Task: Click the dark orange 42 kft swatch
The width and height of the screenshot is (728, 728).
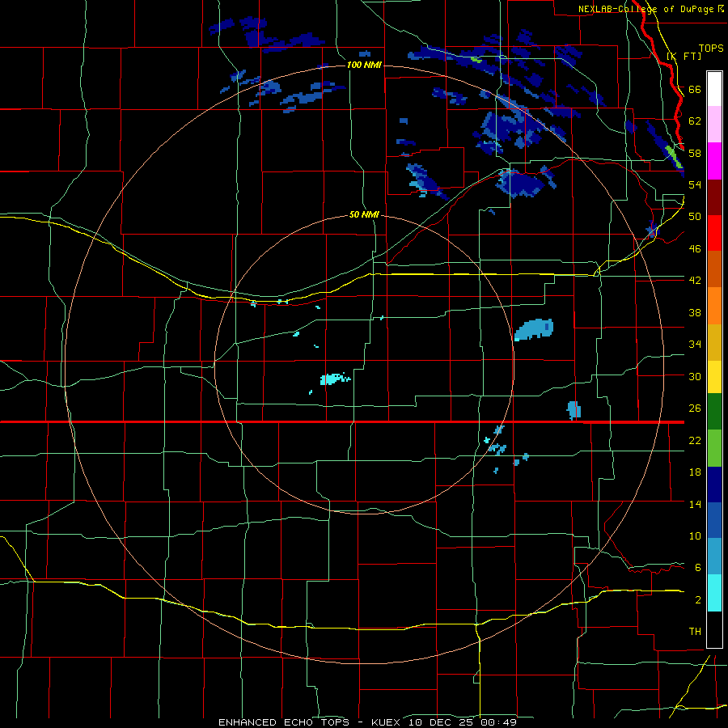Action: coord(714,269)
